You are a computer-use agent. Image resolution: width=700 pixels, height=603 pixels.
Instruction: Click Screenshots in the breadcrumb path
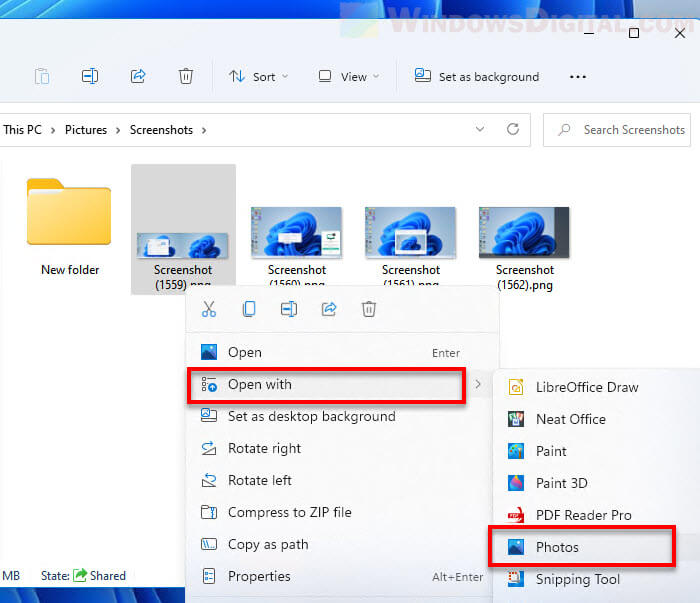point(161,130)
